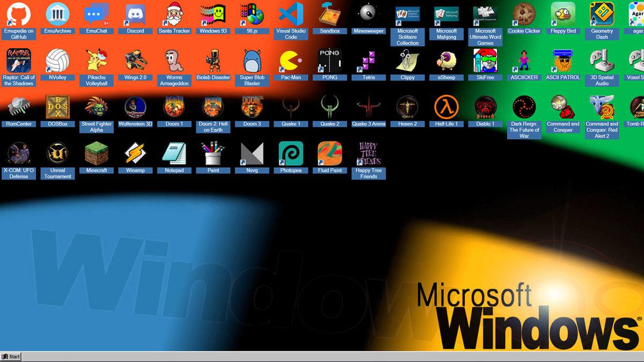Open the Pac-Man game icon
This screenshot has width=644, height=362.
click(291, 61)
